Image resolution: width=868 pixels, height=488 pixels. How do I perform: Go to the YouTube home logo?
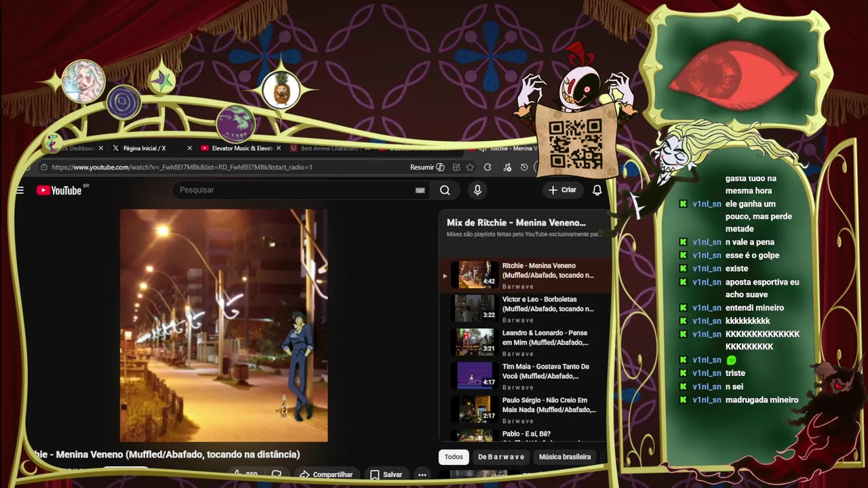point(59,190)
